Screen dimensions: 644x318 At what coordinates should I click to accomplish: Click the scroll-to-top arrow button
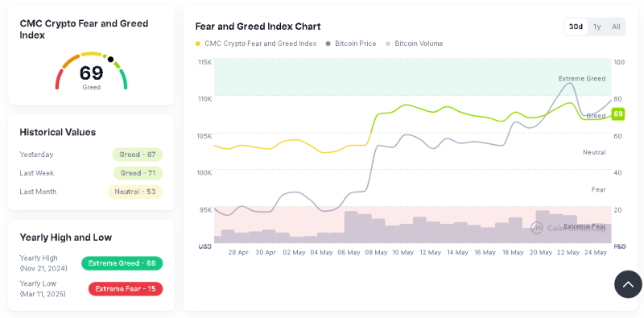[628, 284]
